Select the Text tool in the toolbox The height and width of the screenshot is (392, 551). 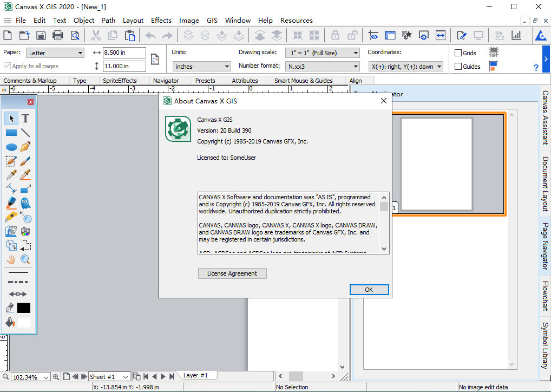coord(25,119)
